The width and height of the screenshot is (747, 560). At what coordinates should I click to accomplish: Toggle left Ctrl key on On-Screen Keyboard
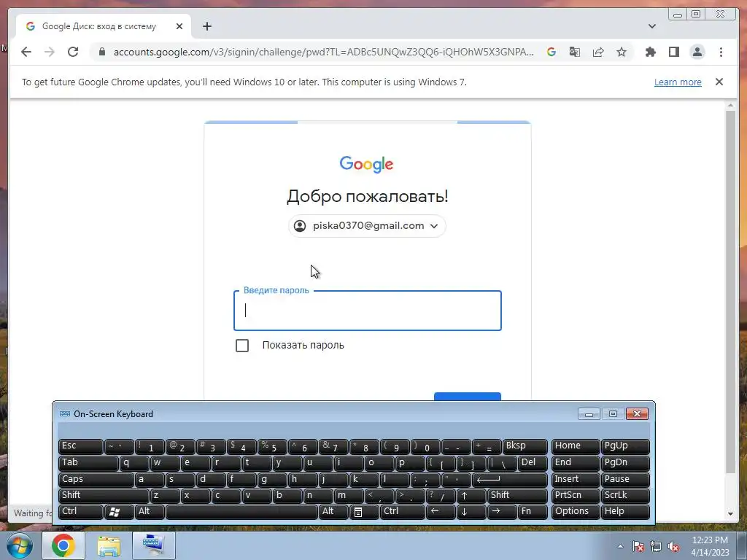(x=80, y=511)
